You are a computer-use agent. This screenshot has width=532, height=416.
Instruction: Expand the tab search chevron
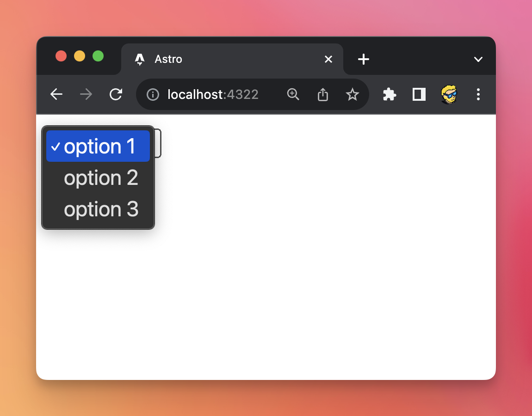pyautogui.click(x=478, y=59)
